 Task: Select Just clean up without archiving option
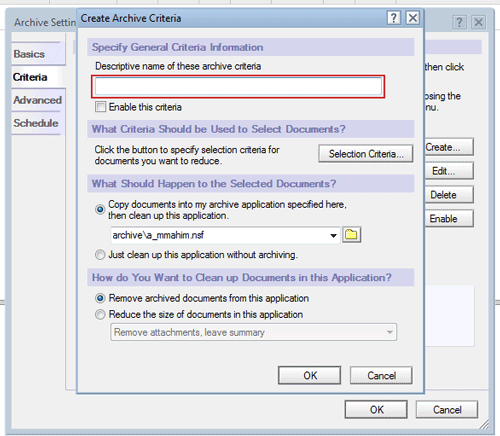tap(100, 255)
